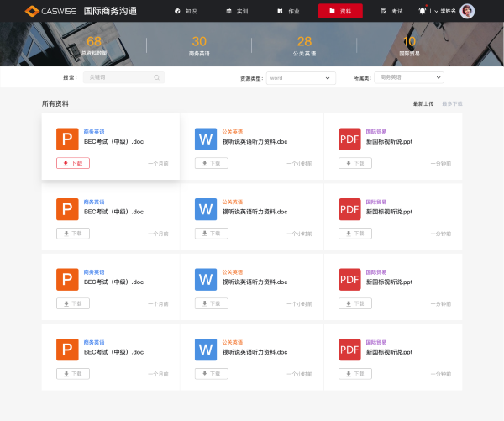Select the red 资料 navigation tab
The image size is (504, 421).
click(340, 11)
